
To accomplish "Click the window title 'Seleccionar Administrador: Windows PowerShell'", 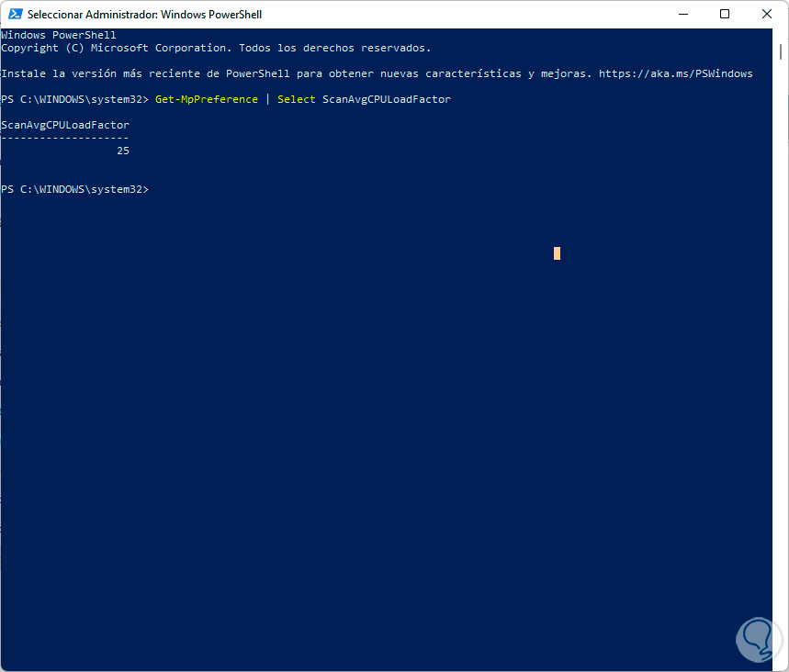I will tap(144, 15).
